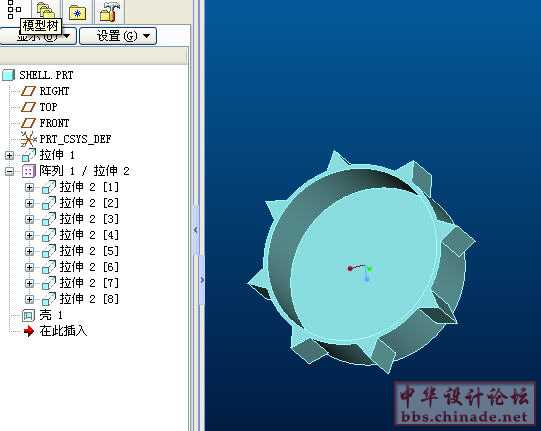Select the PRT_CSYS_DEF coordinate system icon
Image resolution: width=541 pixels, height=431 pixels.
tap(28, 139)
